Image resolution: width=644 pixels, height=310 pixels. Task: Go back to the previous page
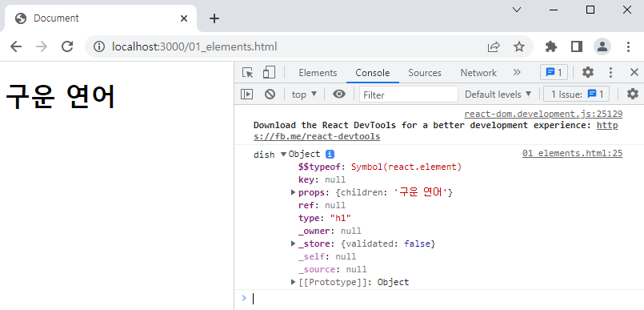pyautogui.click(x=16, y=47)
